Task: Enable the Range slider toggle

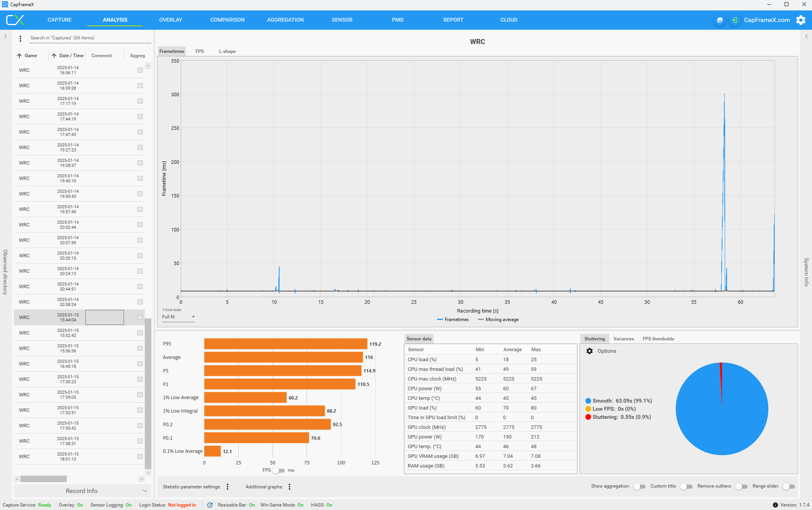Action: [788, 486]
